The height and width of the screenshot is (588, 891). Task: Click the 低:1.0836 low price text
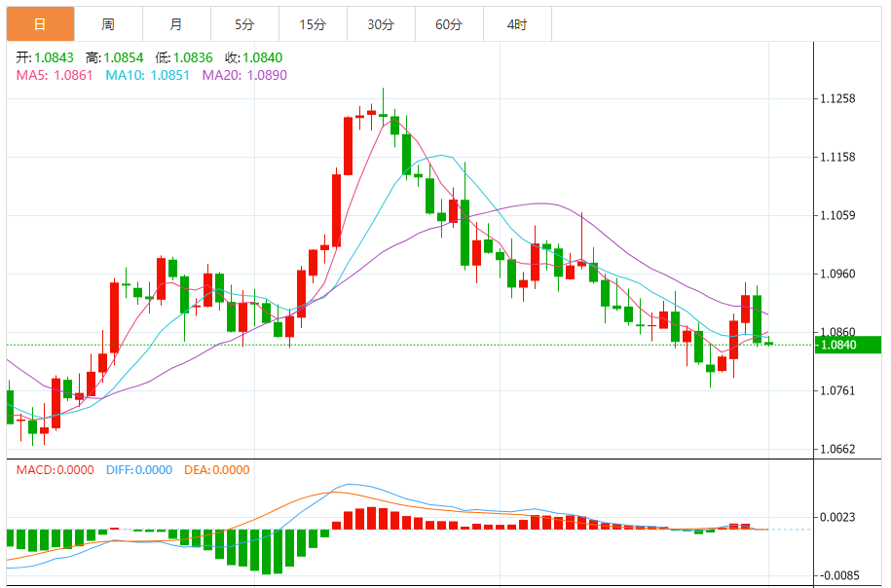(184, 57)
